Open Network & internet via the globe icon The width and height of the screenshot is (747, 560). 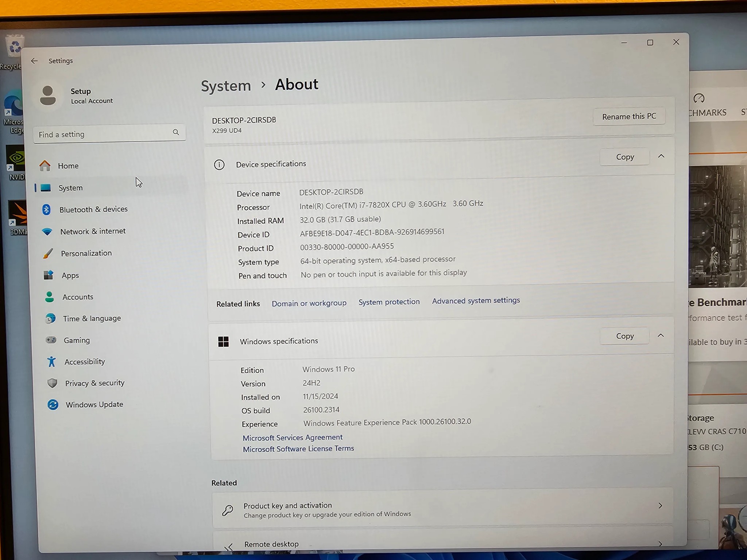tap(48, 231)
